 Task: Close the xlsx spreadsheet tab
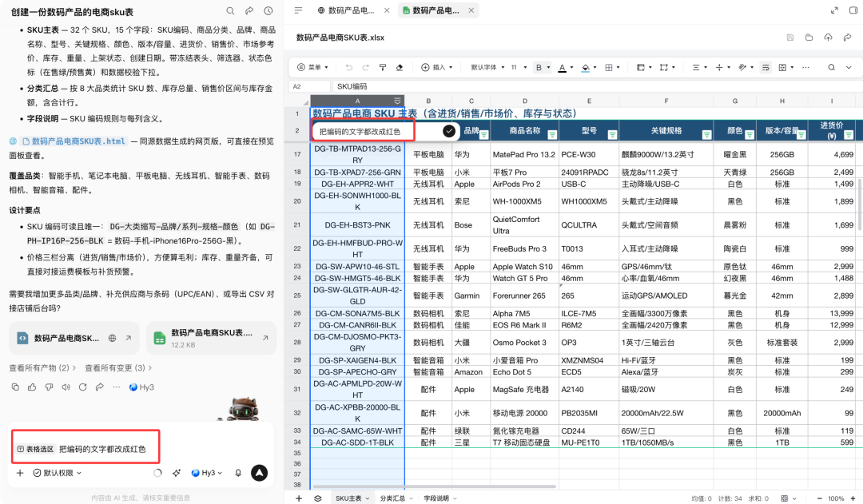tap(471, 10)
